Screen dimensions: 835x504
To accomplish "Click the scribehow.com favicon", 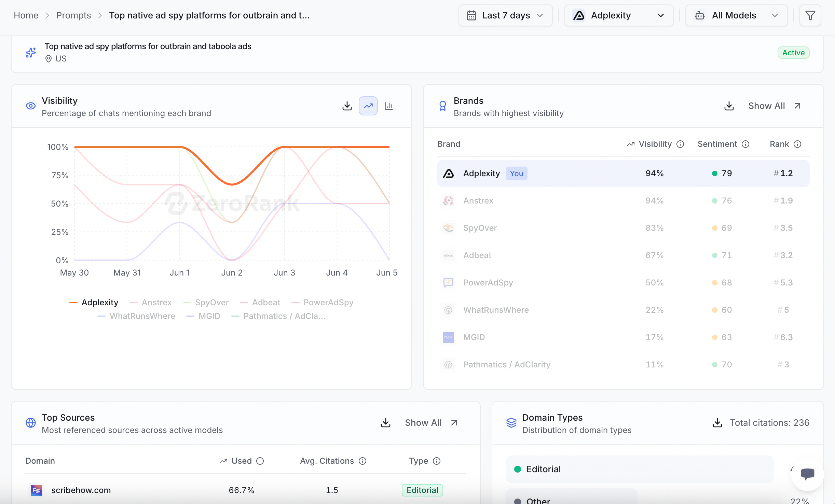I will point(36,490).
